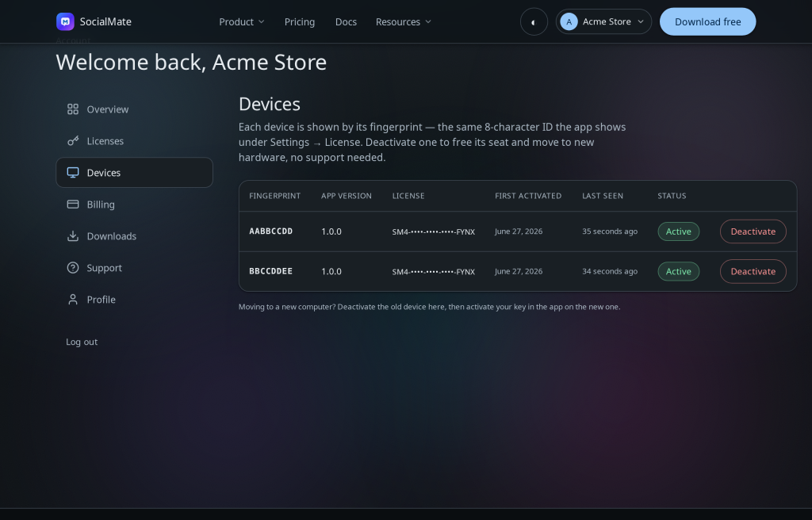Click the Active status of BBCCDDEE
This screenshot has height=520, width=812.
[679, 271]
